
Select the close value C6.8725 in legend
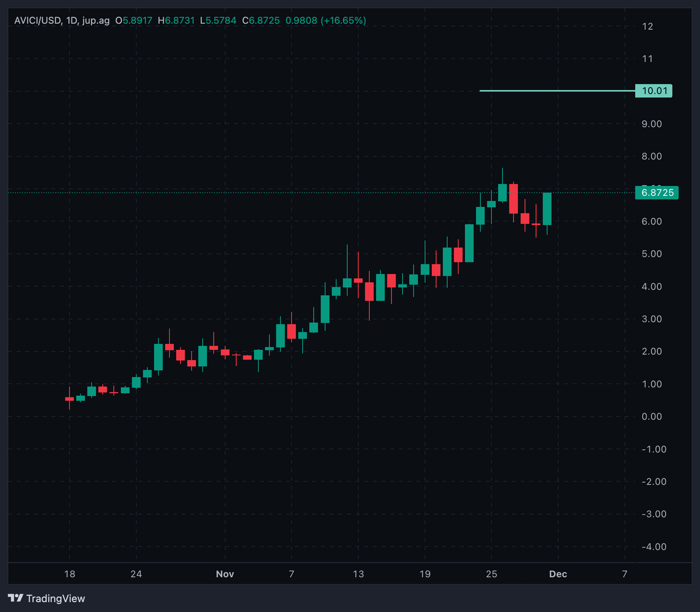261,20
